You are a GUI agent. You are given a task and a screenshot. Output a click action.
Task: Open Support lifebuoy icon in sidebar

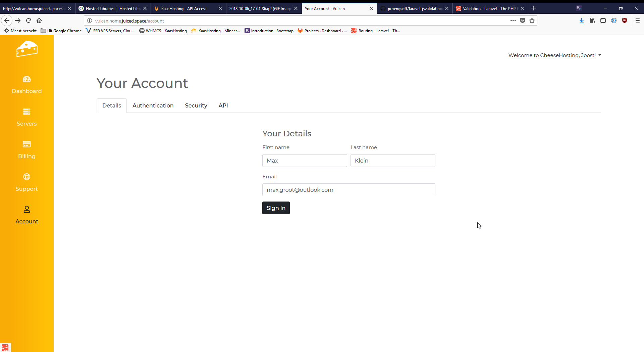click(27, 177)
